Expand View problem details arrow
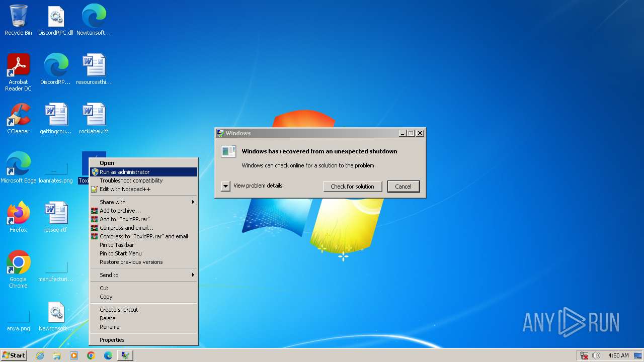The width and height of the screenshot is (644, 362). [x=226, y=186]
